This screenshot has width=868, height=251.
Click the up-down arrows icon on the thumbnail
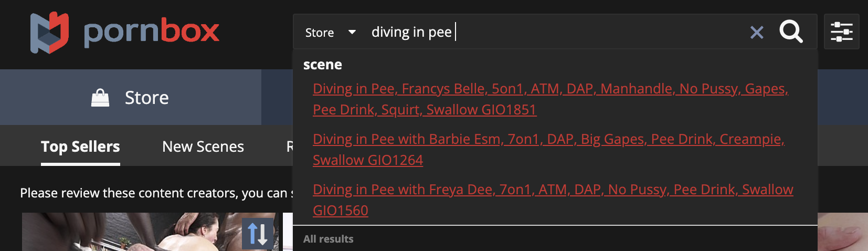pos(258,234)
